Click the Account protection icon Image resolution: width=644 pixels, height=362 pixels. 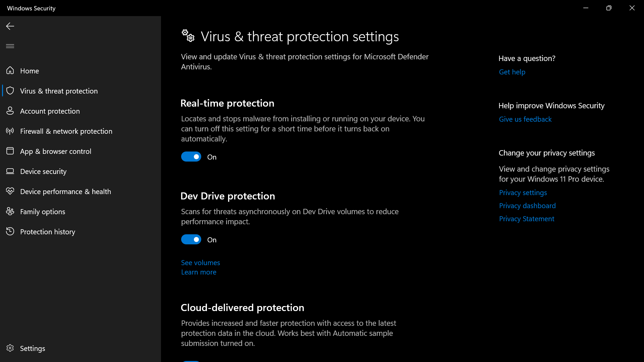[x=10, y=111]
